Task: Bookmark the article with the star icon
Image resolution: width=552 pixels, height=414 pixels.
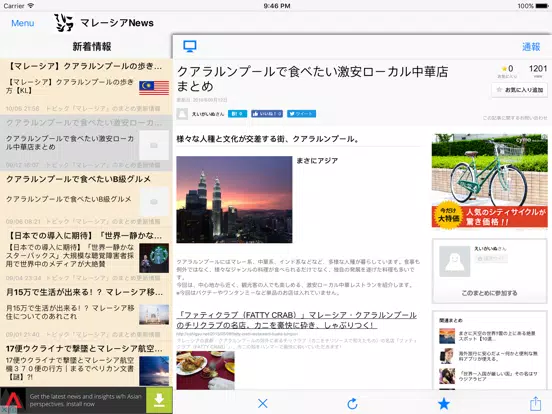Action: [x=444, y=403]
